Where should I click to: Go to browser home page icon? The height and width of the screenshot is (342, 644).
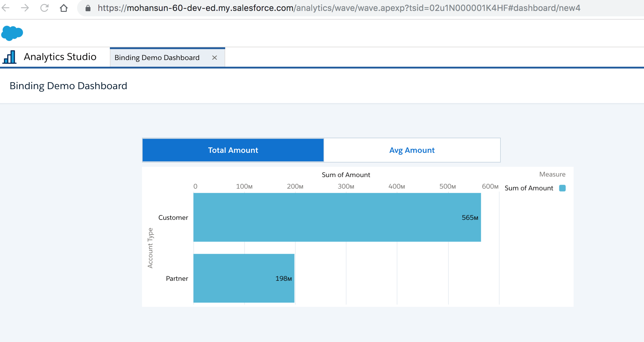coord(64,8)
